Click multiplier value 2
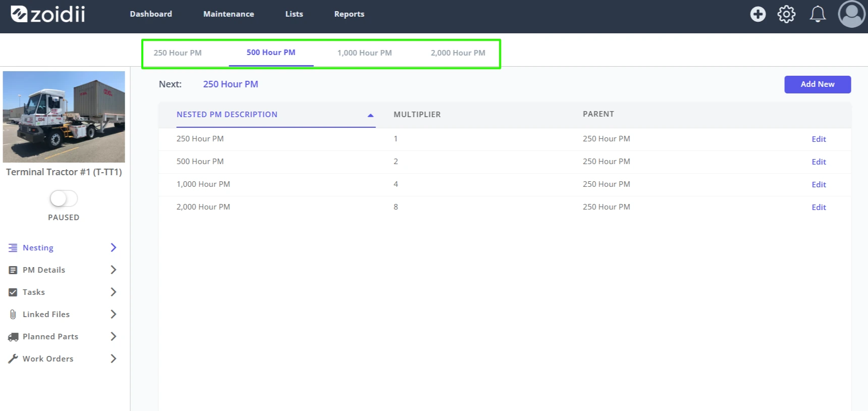The height and width of the screenshot is (411, 868). 396,162
